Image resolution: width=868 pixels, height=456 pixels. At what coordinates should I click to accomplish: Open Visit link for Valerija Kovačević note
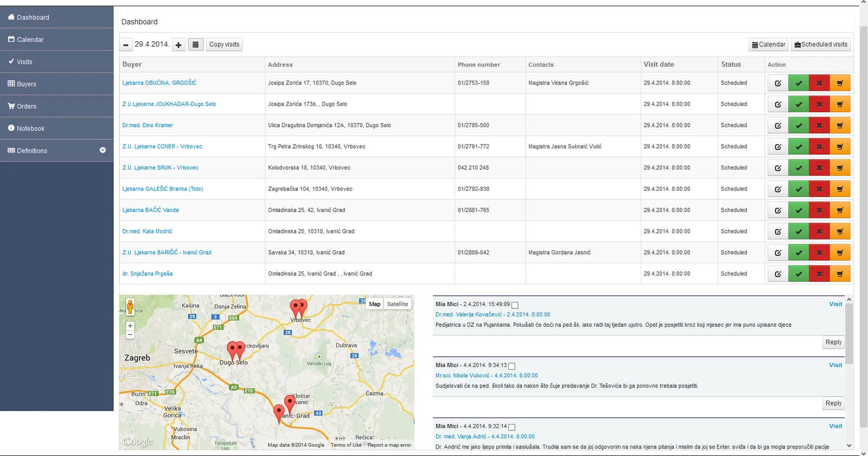click(x=835, y=304)
